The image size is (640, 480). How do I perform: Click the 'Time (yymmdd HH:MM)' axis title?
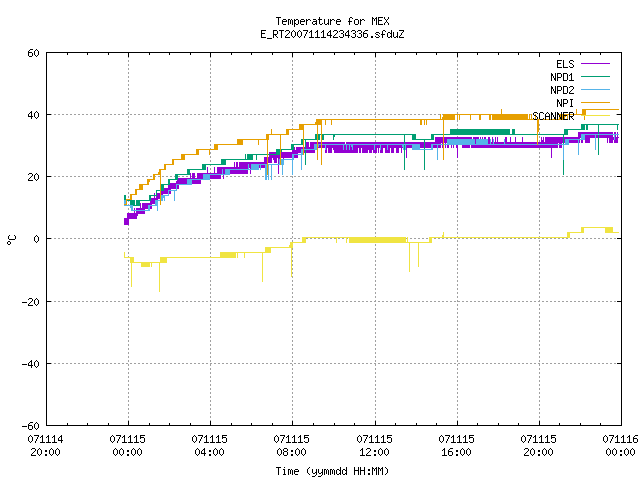tap(332, 471)
